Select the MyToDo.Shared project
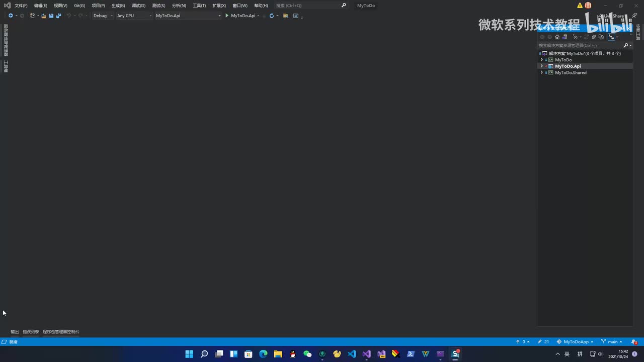This screenshot has height=362, width=644. [571, 73]
